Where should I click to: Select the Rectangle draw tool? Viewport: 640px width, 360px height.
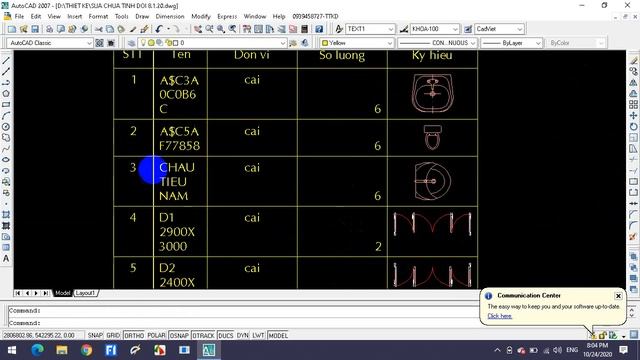tap(6, 104)
